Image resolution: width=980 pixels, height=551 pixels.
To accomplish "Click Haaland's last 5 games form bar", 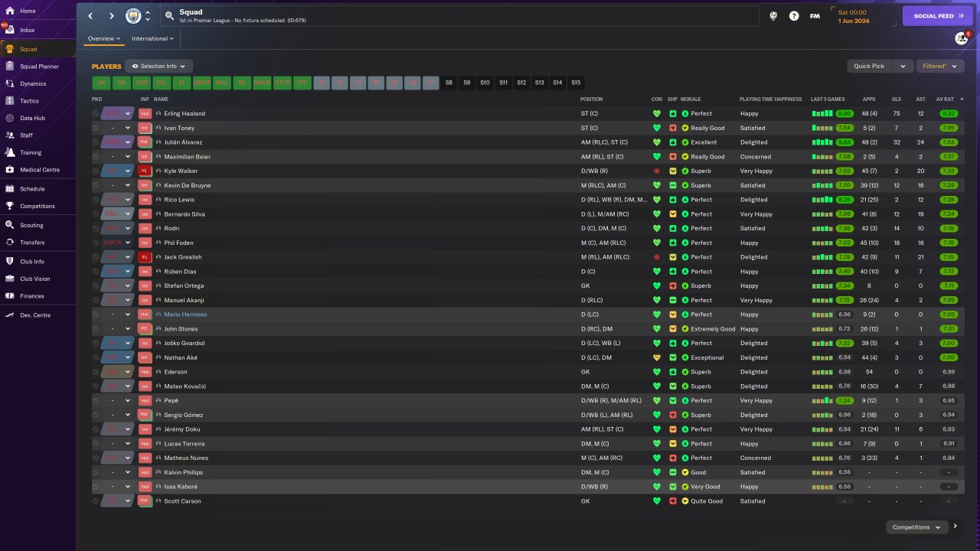I will click(x=822, y=113).
